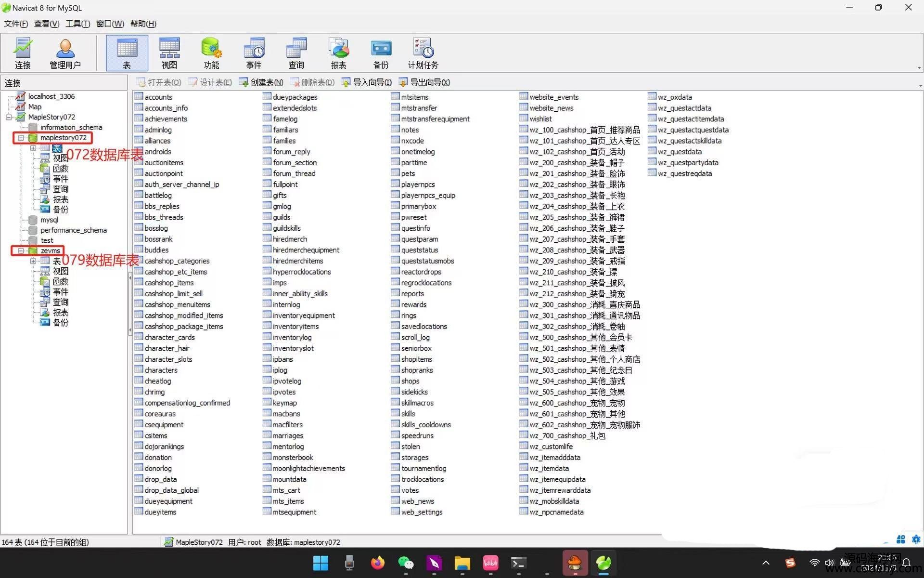Viewport: 924px width, 578px height.
Task: Open the 窗口 menu
Action: pyautogui.click(x=110, y=24)
